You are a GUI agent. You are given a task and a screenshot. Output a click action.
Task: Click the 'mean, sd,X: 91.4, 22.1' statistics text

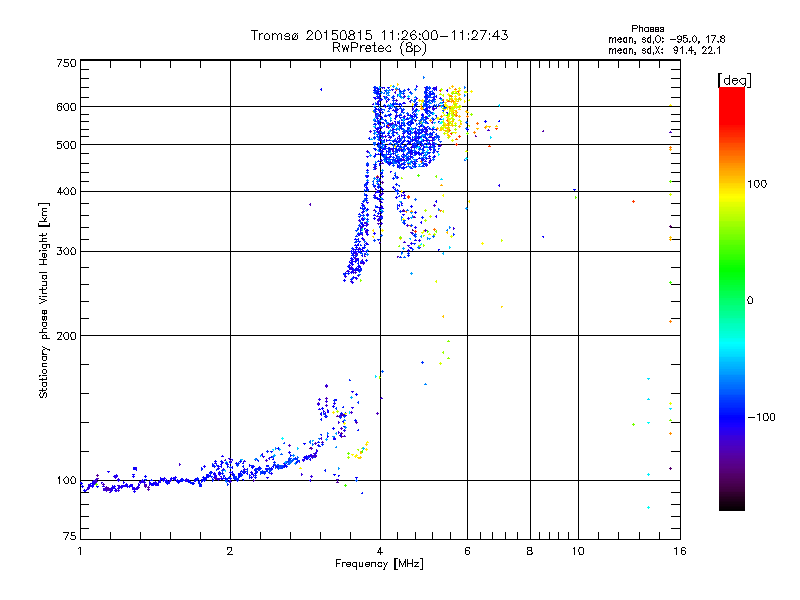[664, 50]
